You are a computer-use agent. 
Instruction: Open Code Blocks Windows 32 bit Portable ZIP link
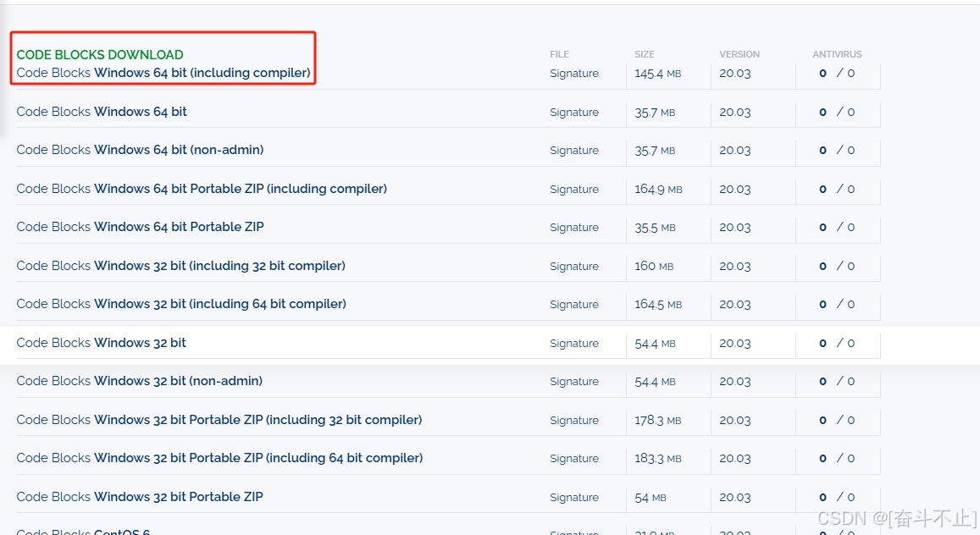point(140,497)
